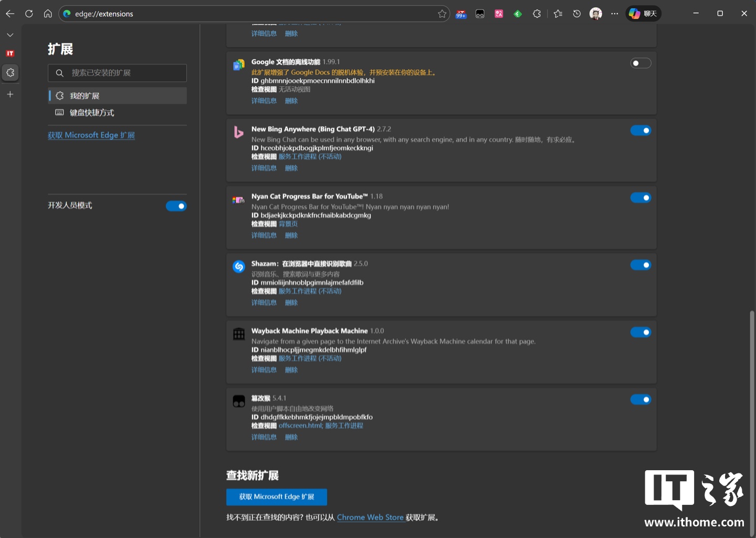Switch off the Wayback Machine Playback Machine toggle
Image resolution: width=756 pixels, height=538 pixels.
point(640,332)
